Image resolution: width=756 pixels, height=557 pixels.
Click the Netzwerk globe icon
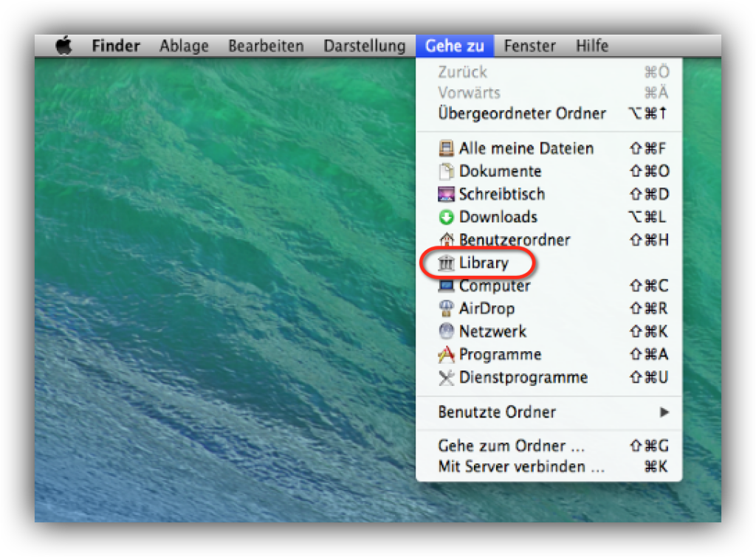[446, 331]
